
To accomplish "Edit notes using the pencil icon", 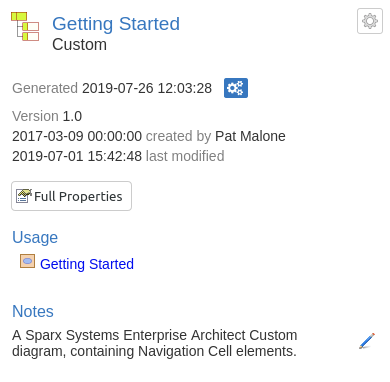I will coord(367,341).
